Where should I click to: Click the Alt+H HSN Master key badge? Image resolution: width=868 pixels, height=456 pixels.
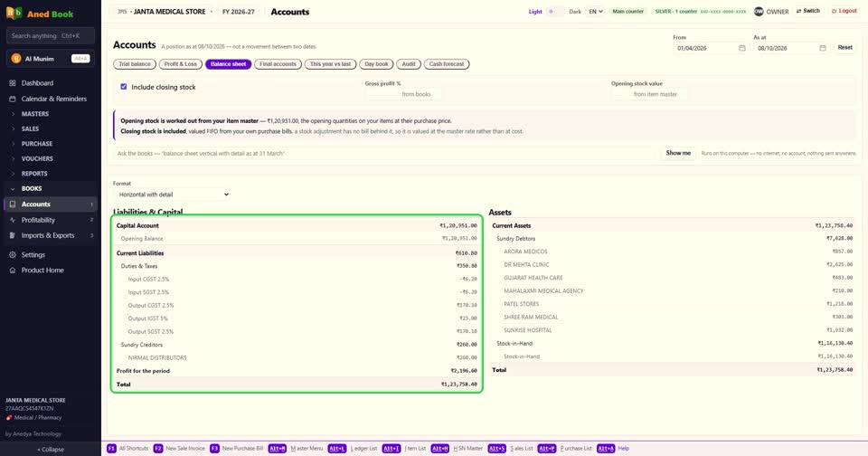coord(440,448)
